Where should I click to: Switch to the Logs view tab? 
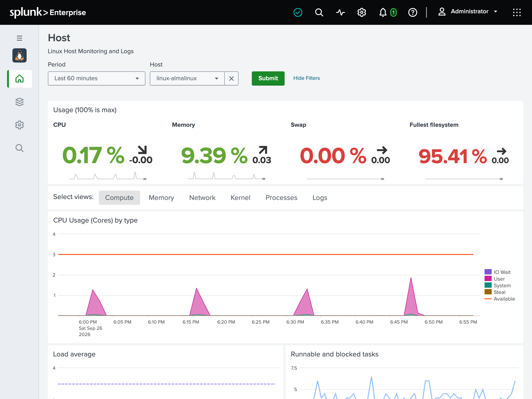[x=320, y=198]
